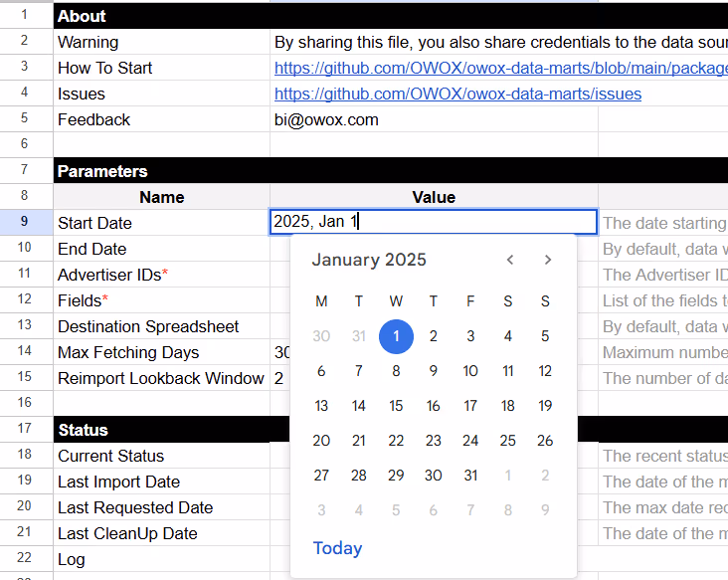This screenshot has width=728, height=580.
Task: Select the Last Requested Date cell
Action: coord(161,507)
